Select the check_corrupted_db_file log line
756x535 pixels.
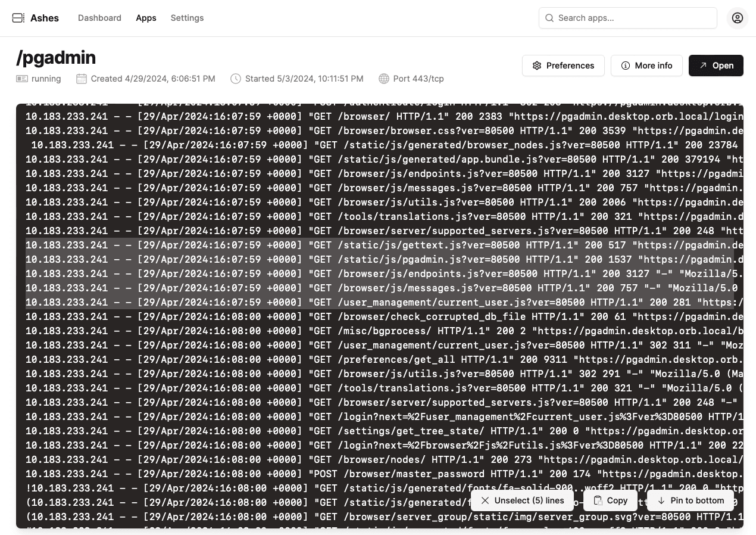[380, 316]
